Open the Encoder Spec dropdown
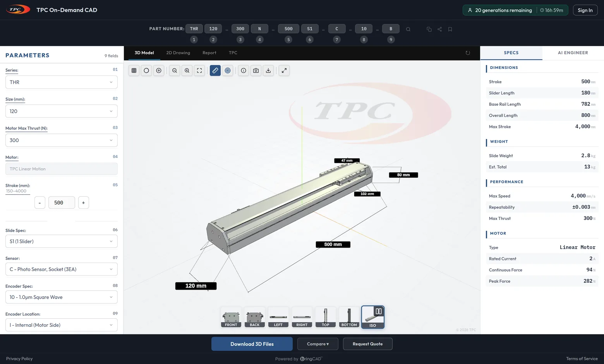 point(62,297)
